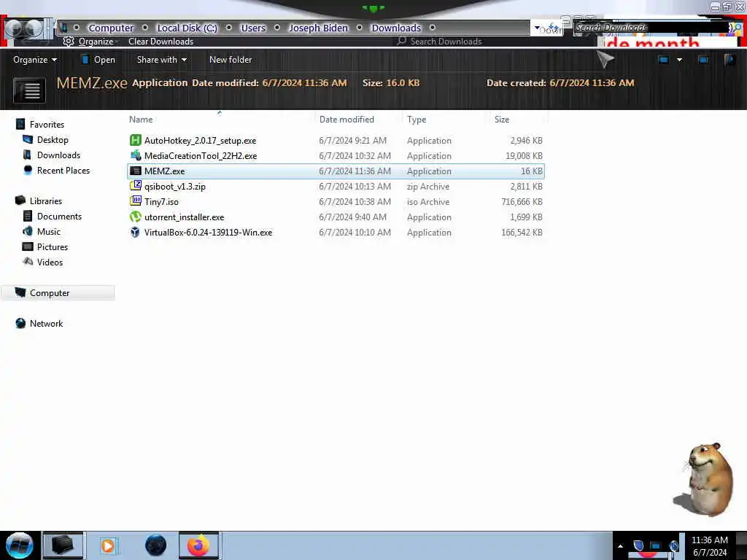Image resolution: width=747 pixels, height=560 pixels.
Task: Sort by the Size column header
Action: pyautogui.click(x=519, y=120)
